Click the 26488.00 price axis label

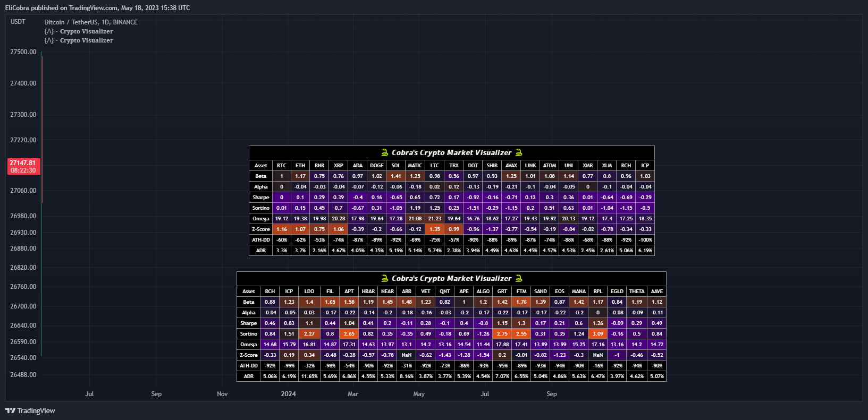[x=23, y=375]
